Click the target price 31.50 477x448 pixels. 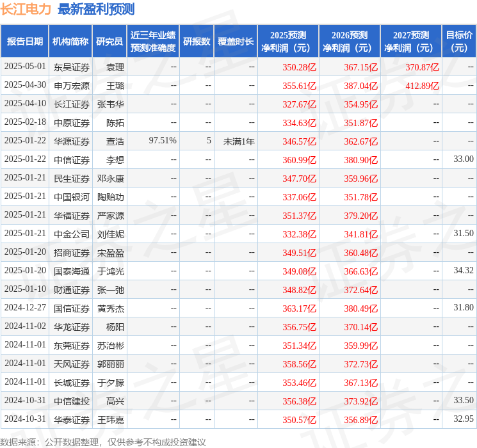464,233
